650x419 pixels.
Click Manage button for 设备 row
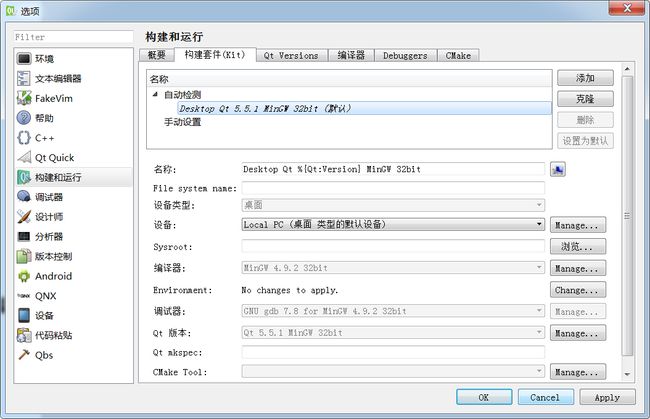coord(578,225)
